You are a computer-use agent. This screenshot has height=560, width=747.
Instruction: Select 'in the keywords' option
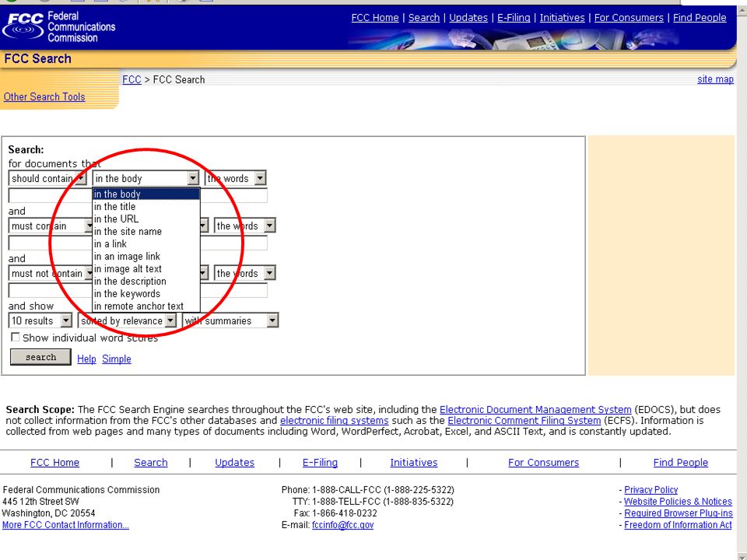146,293
